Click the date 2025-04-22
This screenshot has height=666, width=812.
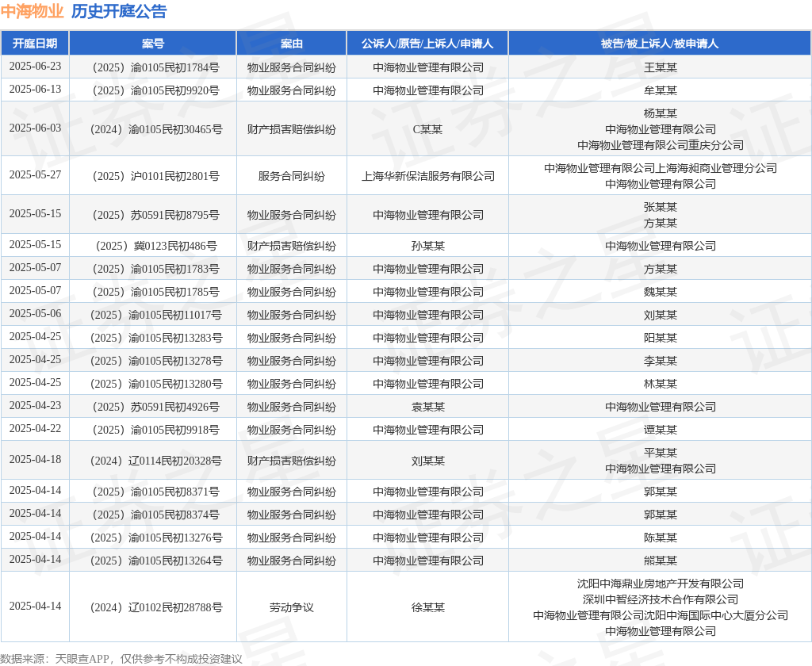pyautogui.click(x=35, y=428)
